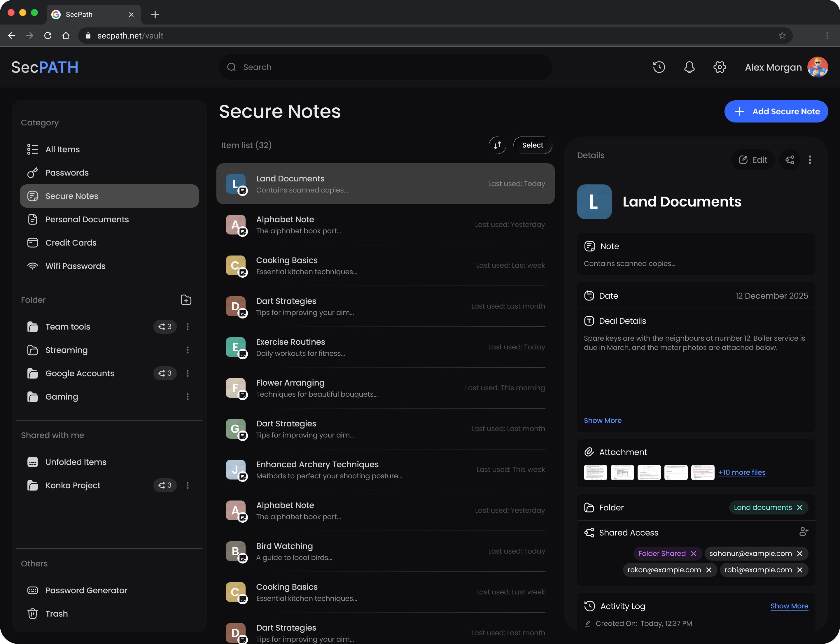
Task: Remove robi@example.com from shared access
Action: coord(800,570)
